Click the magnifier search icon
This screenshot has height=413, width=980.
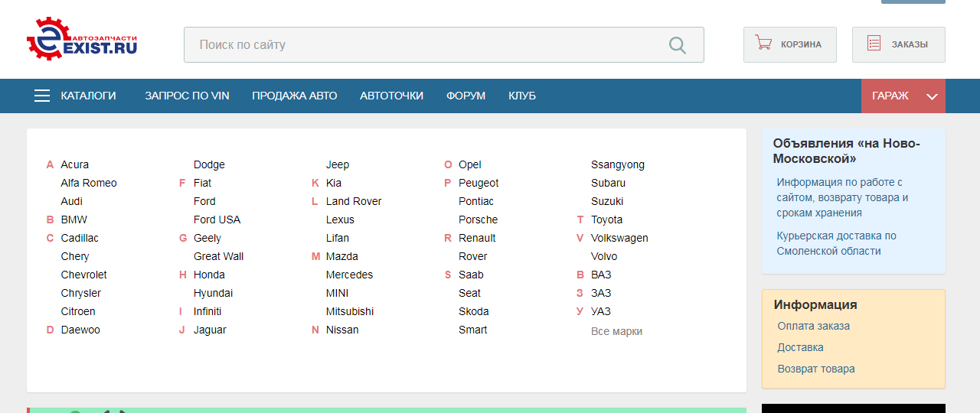point(678,45)
